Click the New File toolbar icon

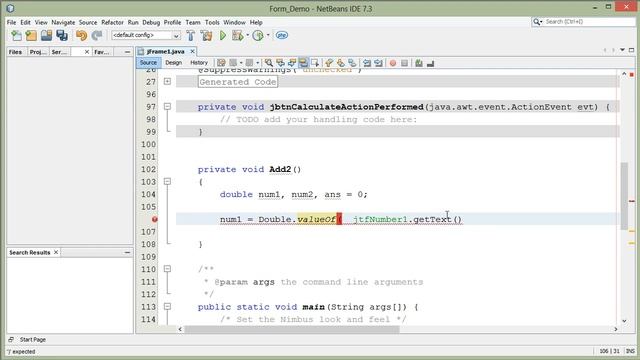[16, 36]
